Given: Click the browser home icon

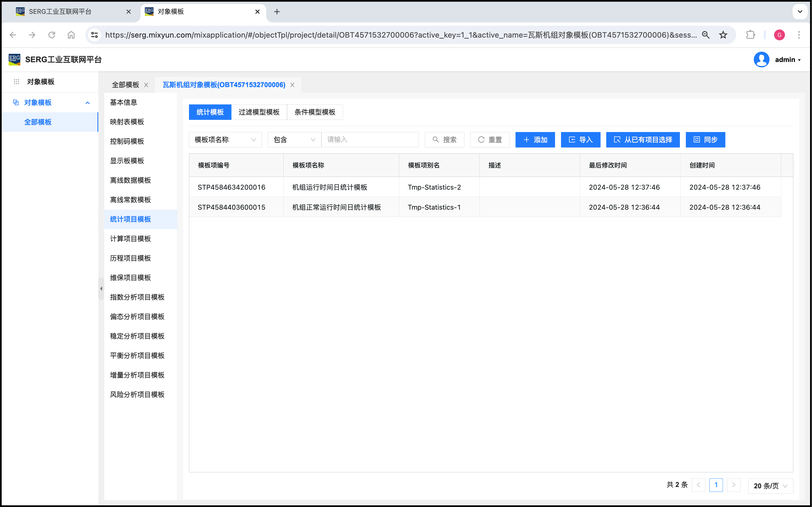Looking at the screenshot, I should [71, 35].
